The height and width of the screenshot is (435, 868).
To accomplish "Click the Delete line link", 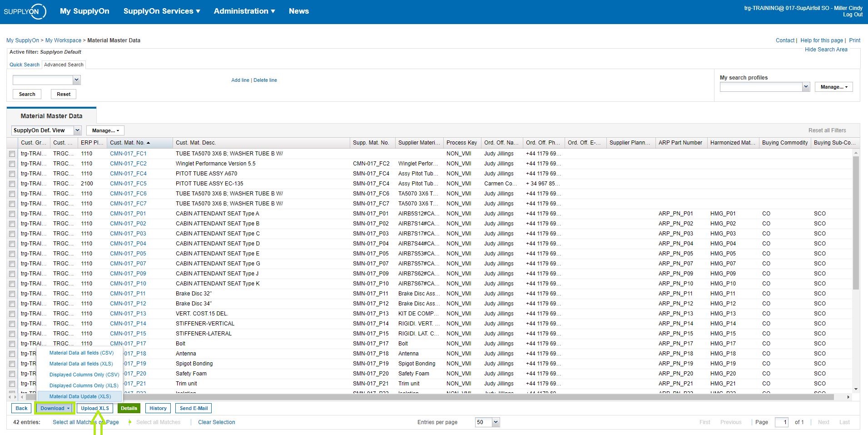I will [x=265, y=80].
